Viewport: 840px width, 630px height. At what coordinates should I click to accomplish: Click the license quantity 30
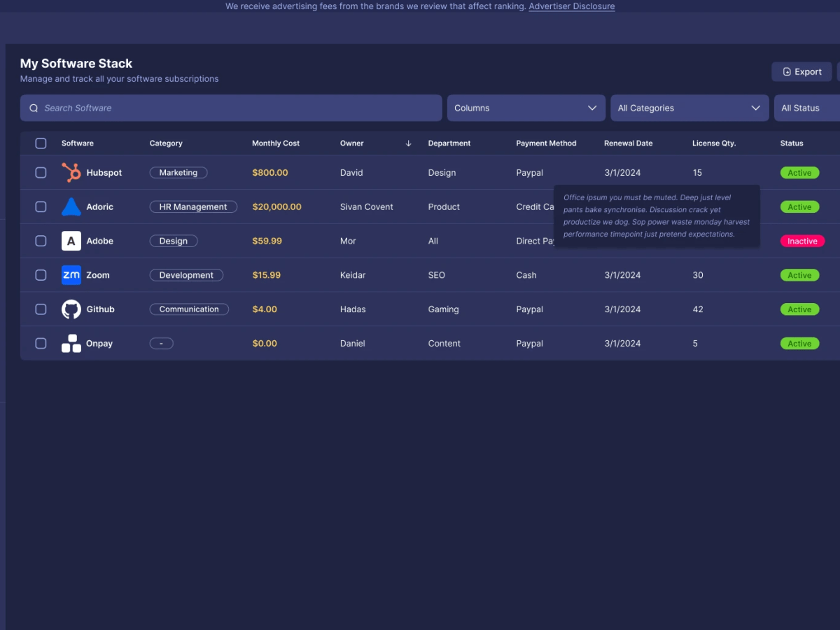[698, 276]
